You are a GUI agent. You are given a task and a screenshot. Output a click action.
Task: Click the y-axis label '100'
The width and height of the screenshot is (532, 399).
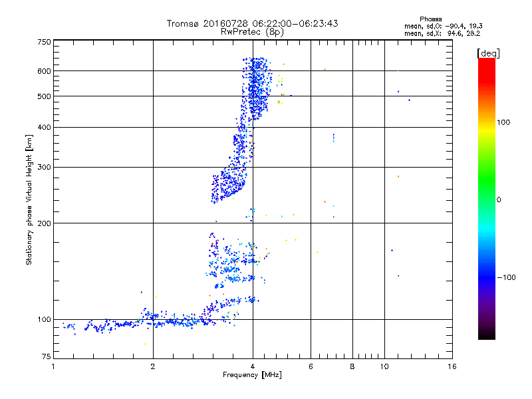44,319
